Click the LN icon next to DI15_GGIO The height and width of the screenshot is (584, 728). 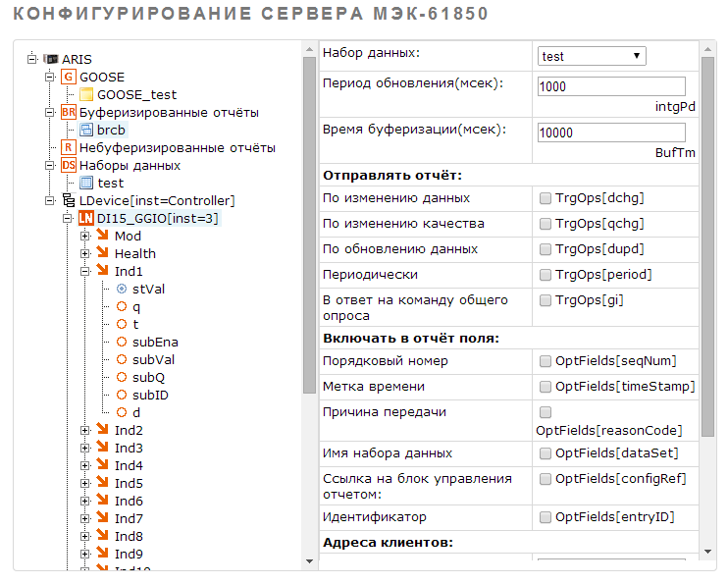(x=85, y=218)
